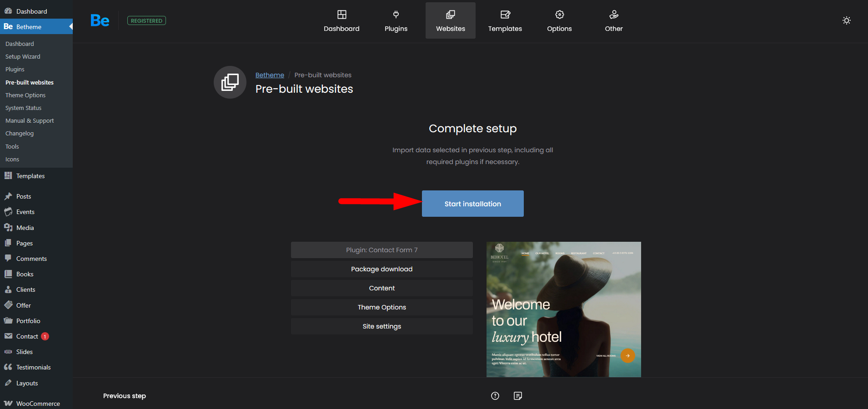Open the notes icon in bottom bar
The width and height of the screenshot is (868, 409).
click(x=518, y=396)
